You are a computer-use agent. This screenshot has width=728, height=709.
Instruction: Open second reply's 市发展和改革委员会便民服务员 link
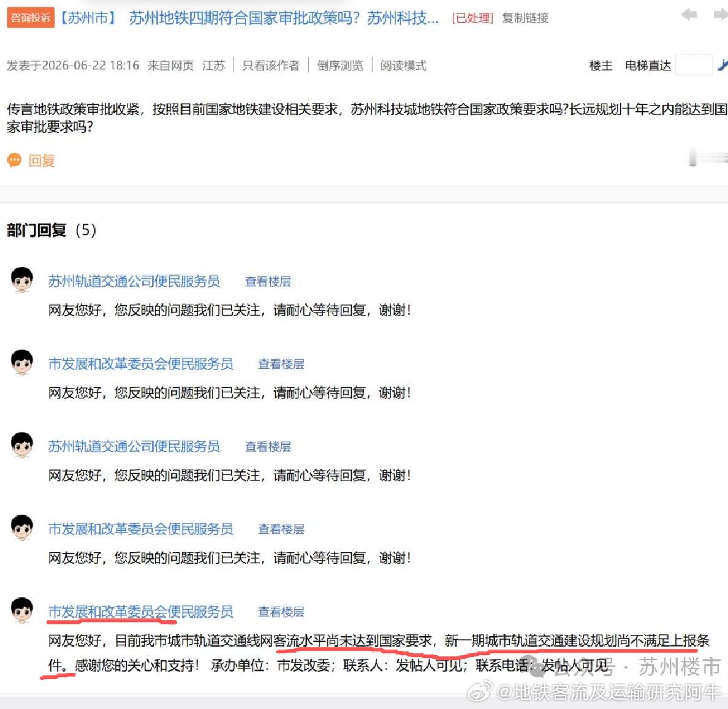click(x=141, y=364)
